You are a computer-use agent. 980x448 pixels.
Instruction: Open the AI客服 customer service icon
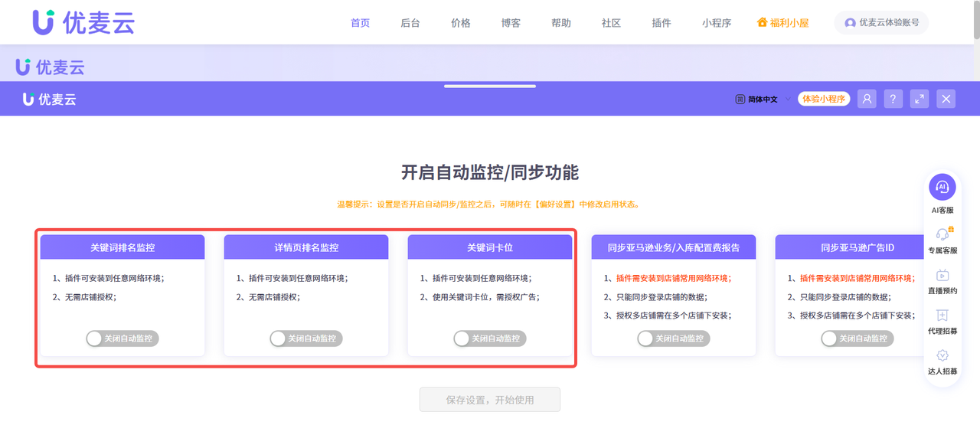pyautogui.click(x=942, y=186)
